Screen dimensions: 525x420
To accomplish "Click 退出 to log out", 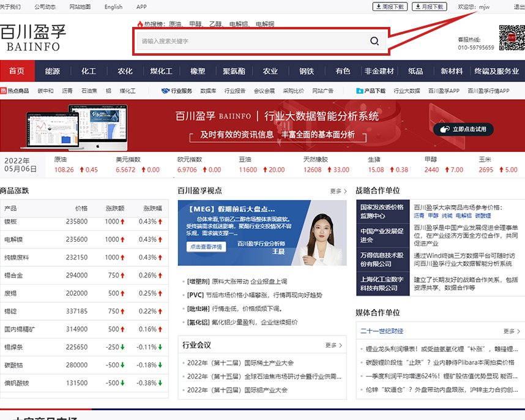I will click(x=519, y=7).
